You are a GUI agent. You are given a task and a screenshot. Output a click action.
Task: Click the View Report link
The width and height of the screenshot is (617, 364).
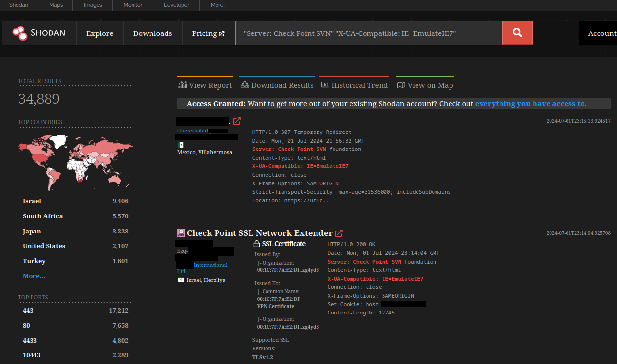click(x=205, y=85)
